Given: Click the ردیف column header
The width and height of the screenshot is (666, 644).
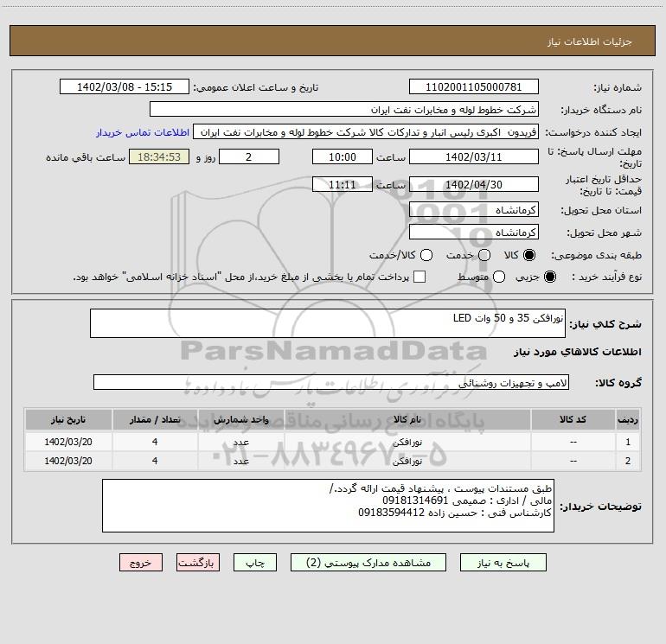Looking at the screenshot, I should point(628,420).
